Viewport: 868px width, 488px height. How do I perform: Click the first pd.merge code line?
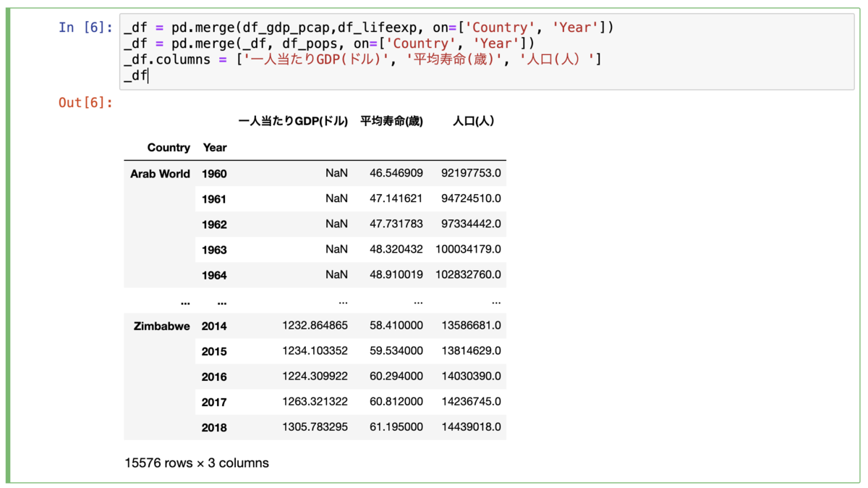(369, 28)
